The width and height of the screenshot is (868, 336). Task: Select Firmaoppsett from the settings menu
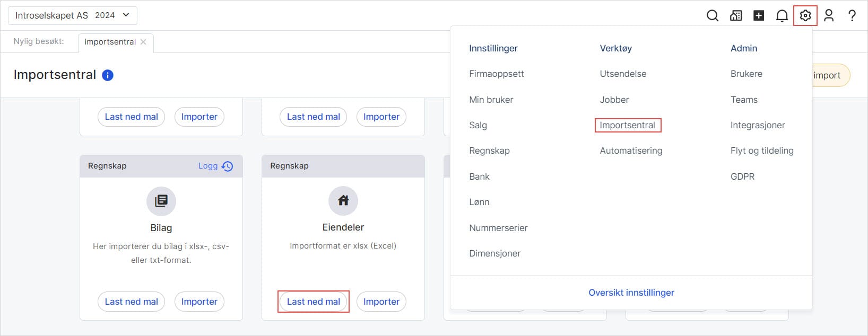pos(497,74)
